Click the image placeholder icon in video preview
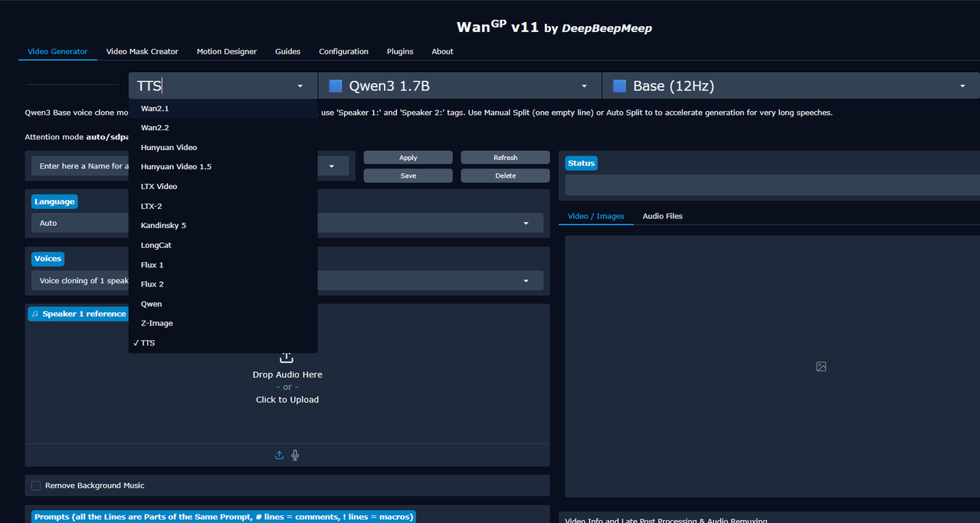Screen dimensions: 980x523 (821, 367)
